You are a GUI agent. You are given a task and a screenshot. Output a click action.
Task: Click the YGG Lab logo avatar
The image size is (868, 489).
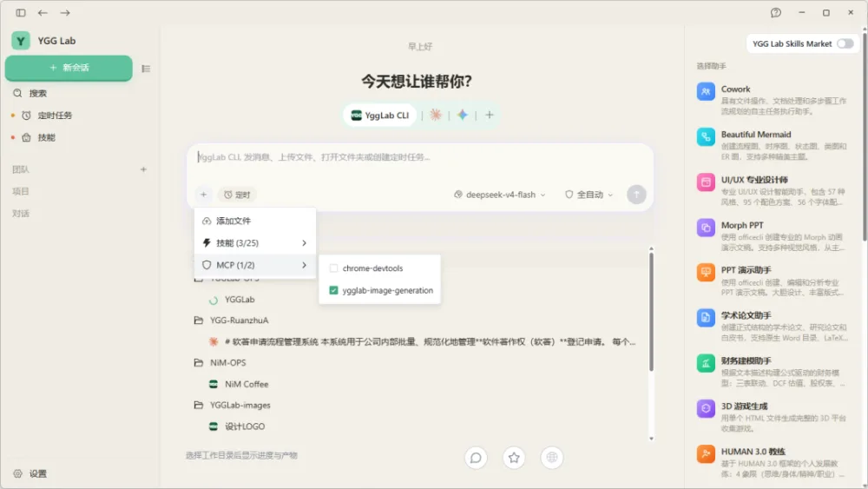(21, 41)
